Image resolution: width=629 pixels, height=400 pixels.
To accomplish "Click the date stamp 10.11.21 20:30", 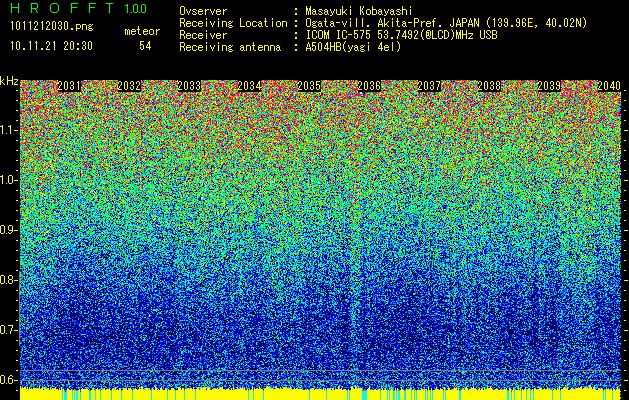I will click(x=51, y=46).
